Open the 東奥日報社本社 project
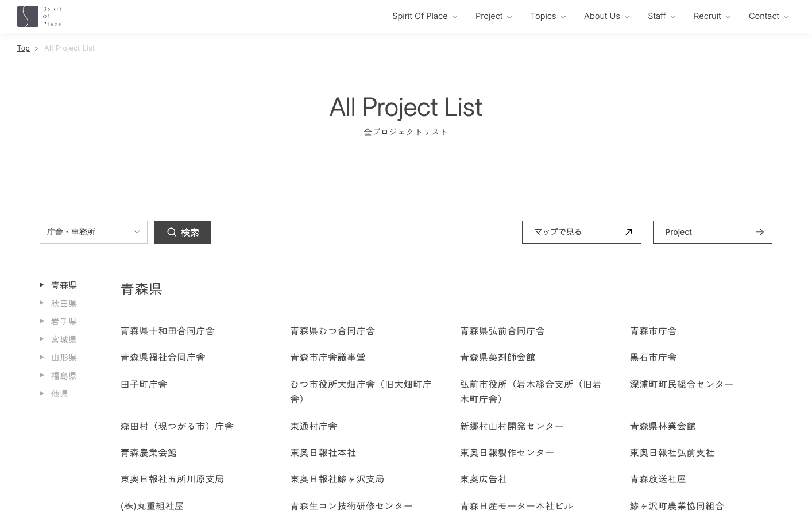The height and width of the screenshot is (514, 812). (323, 453)
